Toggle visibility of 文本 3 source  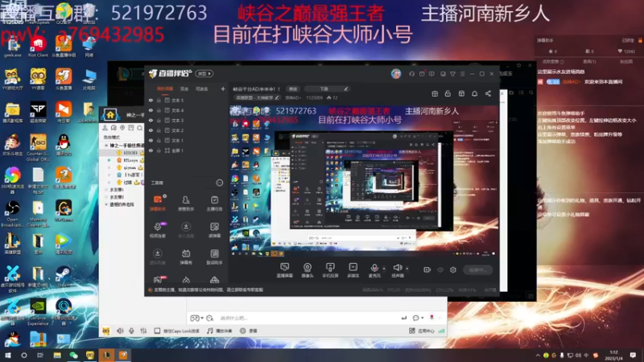pos(151,120)
